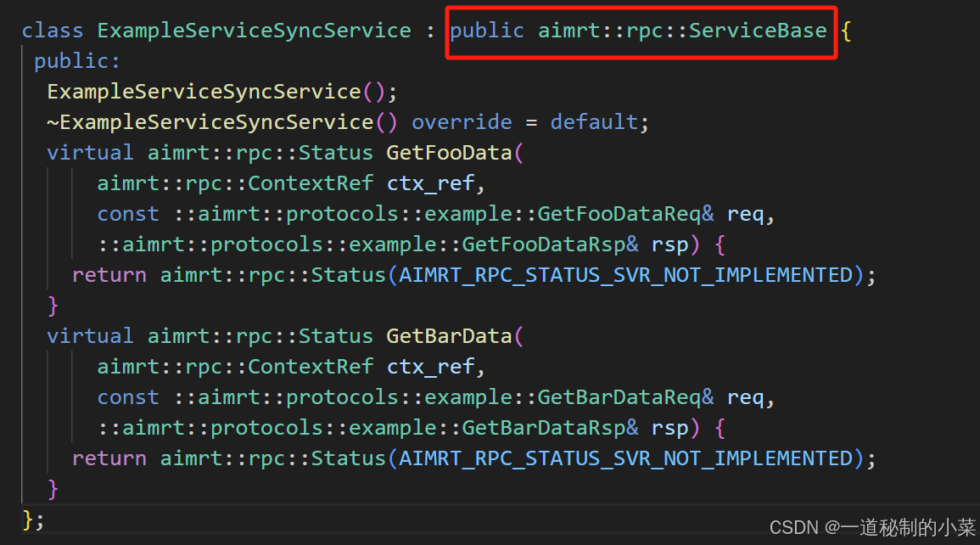Screen dimensions: 980x545
Task: Click the ServiceBase base class name
Action: (x=757, y=31)
